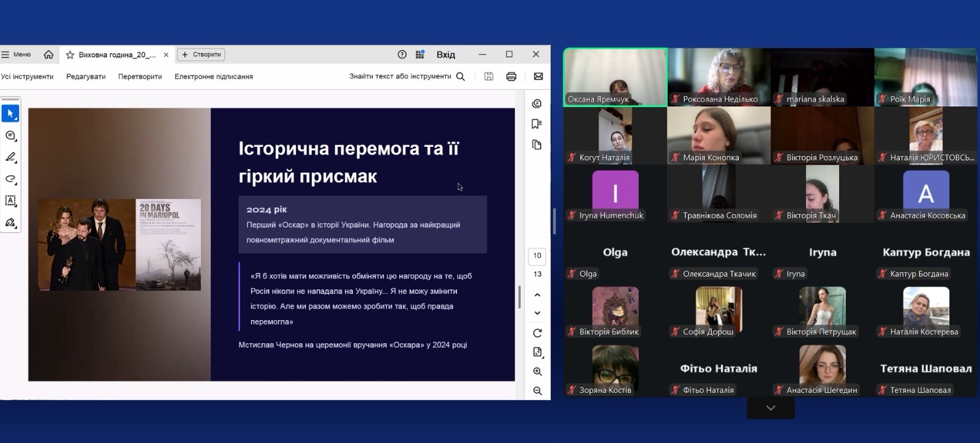Open the bookmarks panel icon
This screenshot has width=980, height=443.
tap(537, 124)
